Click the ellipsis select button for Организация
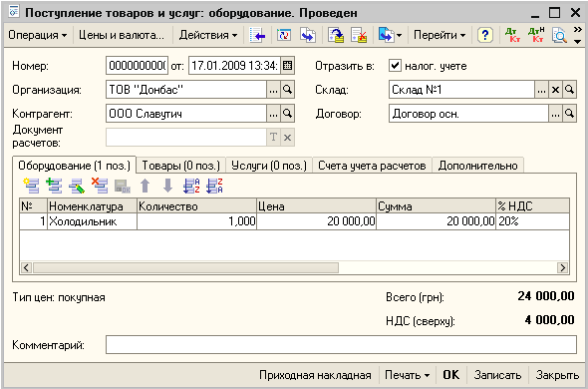The width and height of the screenshot is (588, 389). pos(273,90)
